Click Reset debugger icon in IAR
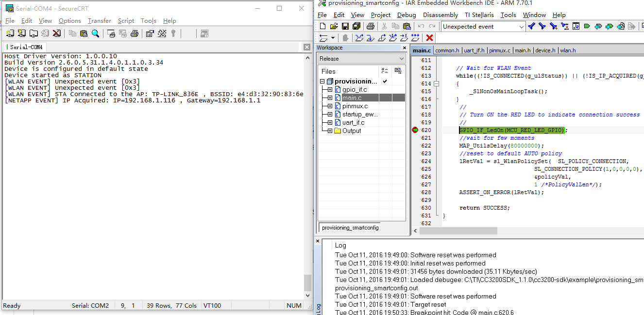Viewport: 644px width, 315px height. pyautogui.click(x=323, y=38)
